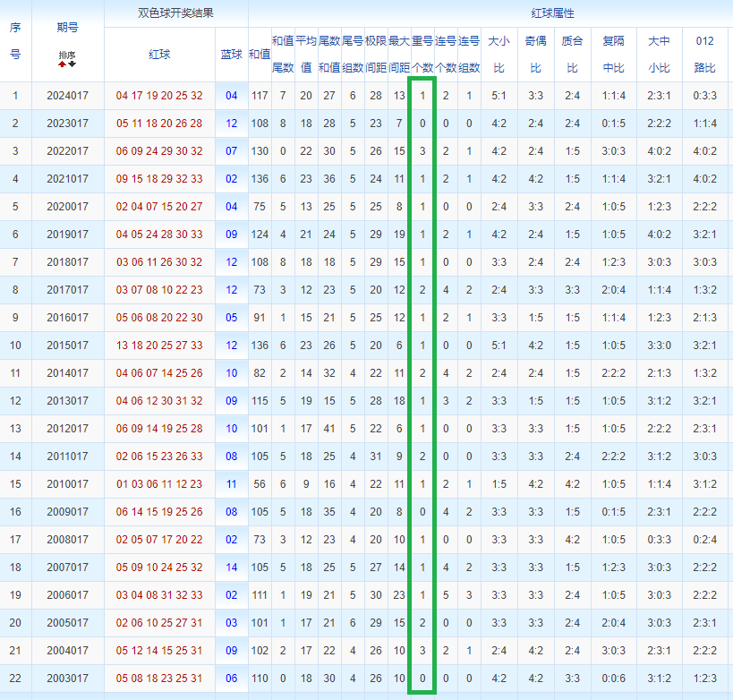Image resolution: width=733 pixels, height=700 pixels.
Task: Click the 蓝球 column header
Action: click(232, 55)
